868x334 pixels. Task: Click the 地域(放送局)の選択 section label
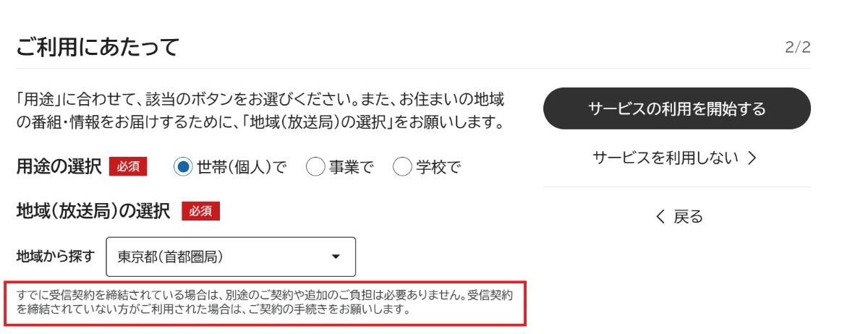click(93, 211)
